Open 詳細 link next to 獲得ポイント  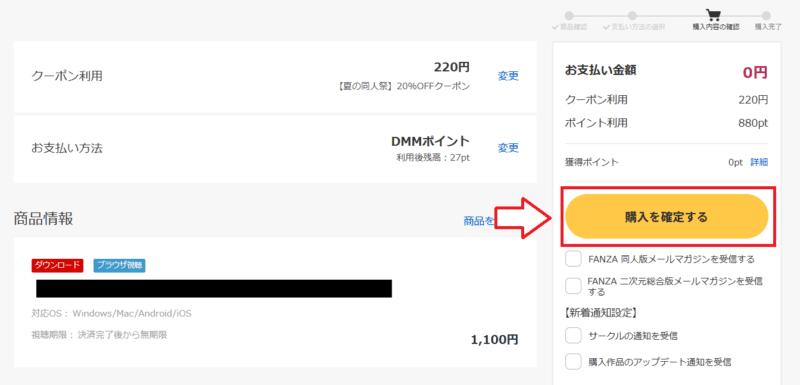coord(759,162)
